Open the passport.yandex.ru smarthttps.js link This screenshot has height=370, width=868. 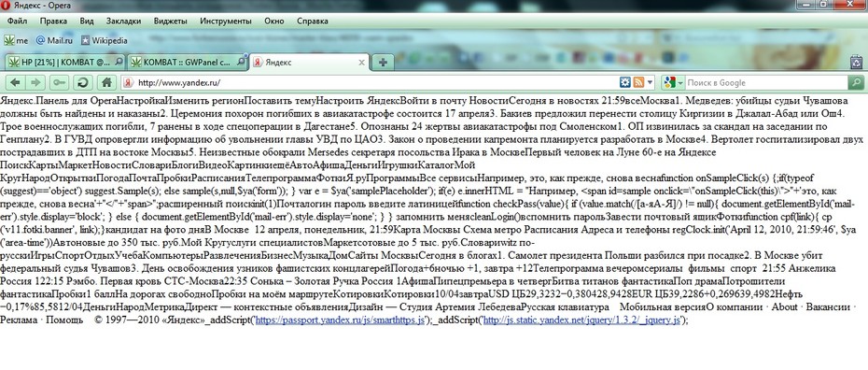[x=341, y=320]
